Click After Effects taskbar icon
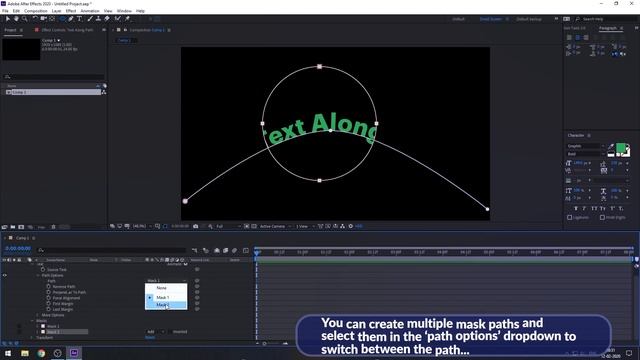This screenshot has height=360, width=640. (74, 353)
